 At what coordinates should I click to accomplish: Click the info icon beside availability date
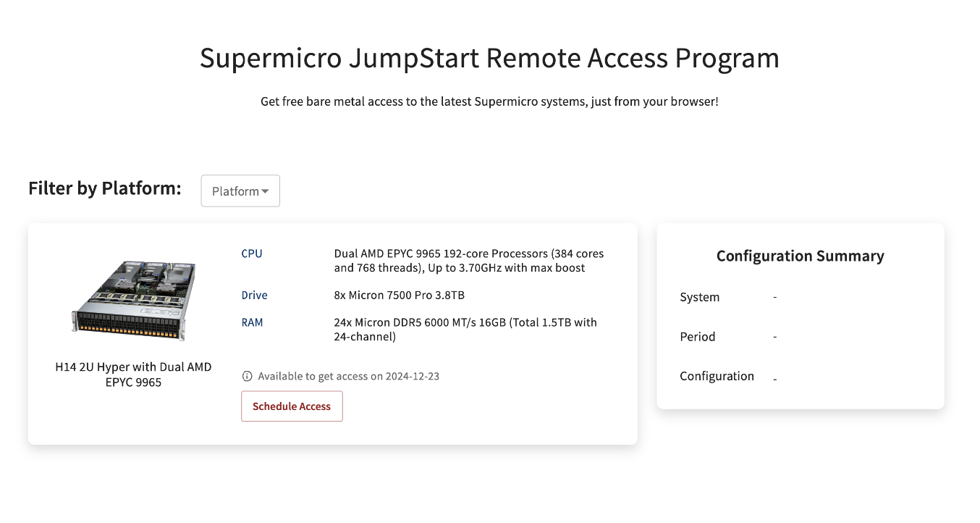247,376
